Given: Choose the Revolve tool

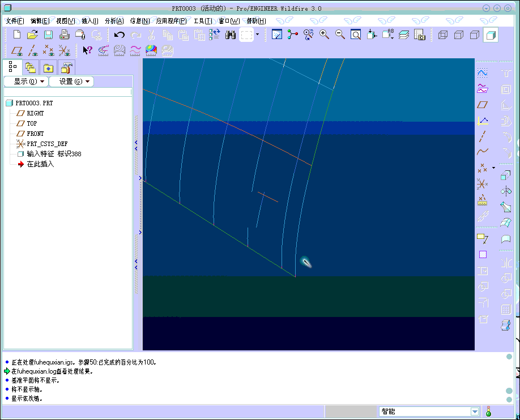Looking at the screenshot, I should coord(506,191).
